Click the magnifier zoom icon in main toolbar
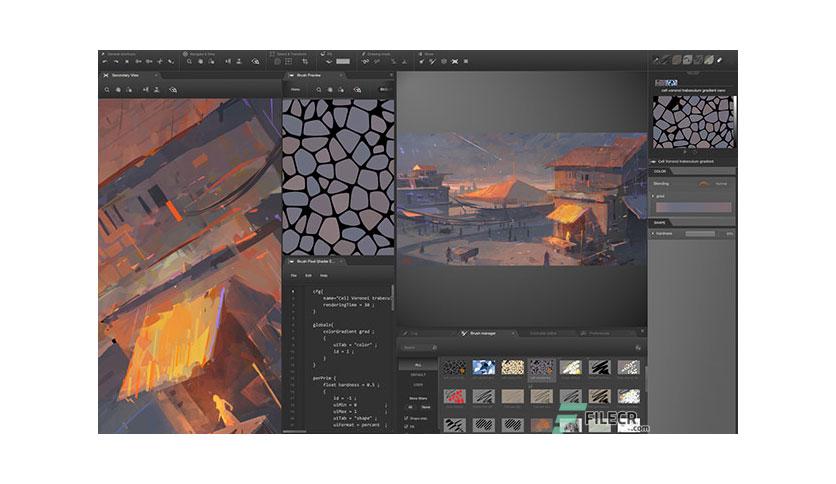Image resolution: width=836 pixels, height=484 pixels. (x=189, y=62)
